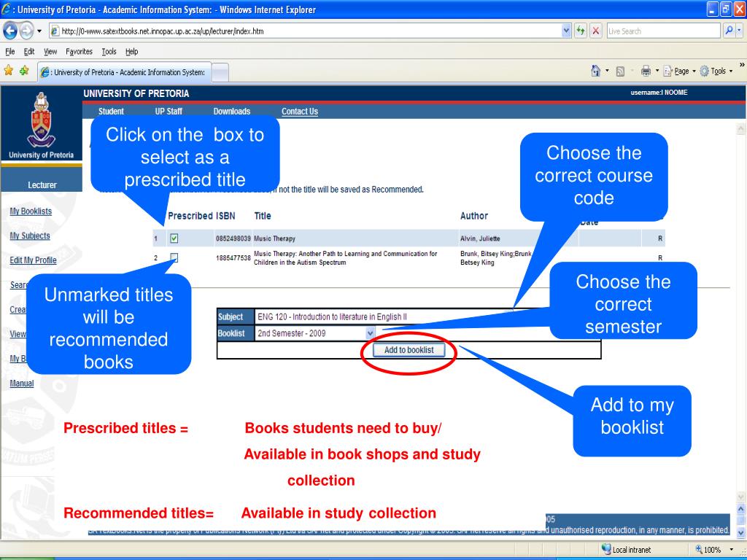Open the My Subjects sidebar link

click(x=29, y=236)
